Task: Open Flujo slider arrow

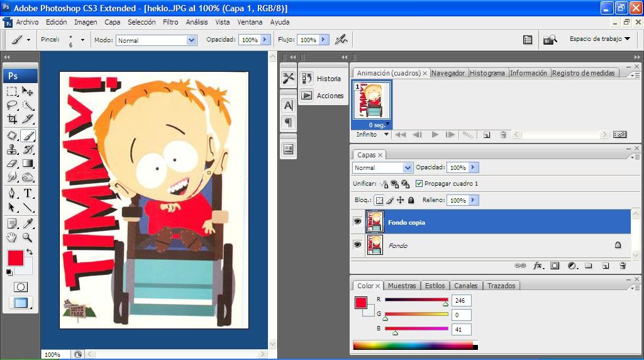Action: pos(323,40)
